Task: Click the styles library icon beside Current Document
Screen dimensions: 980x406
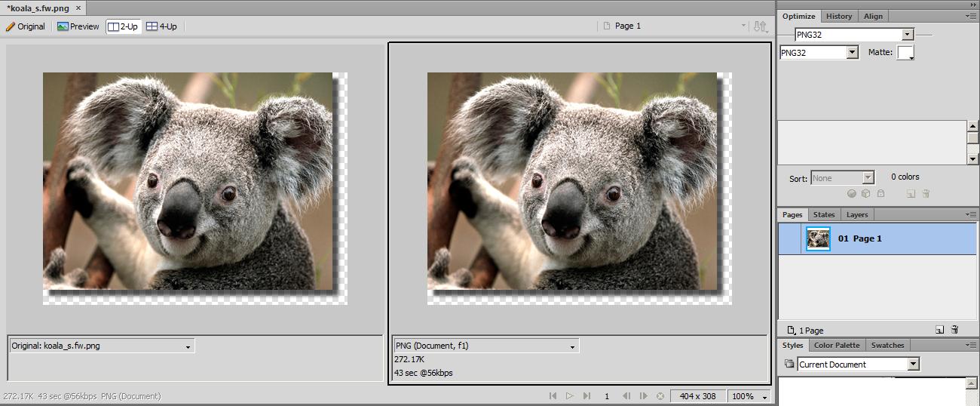Action: pos(789,364)
